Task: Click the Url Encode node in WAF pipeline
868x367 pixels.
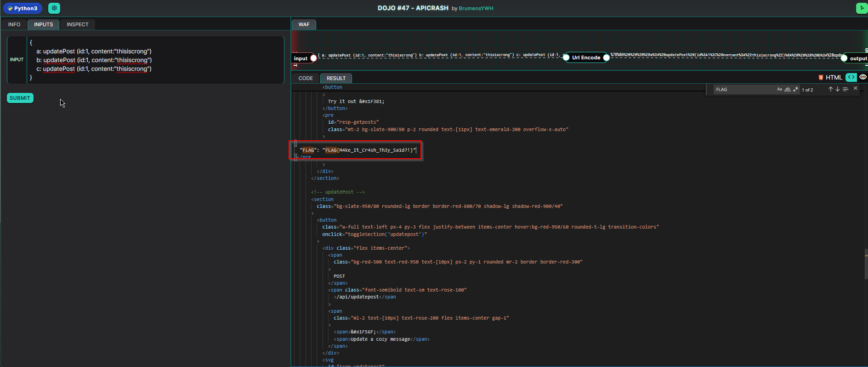Action: [586, 57]
